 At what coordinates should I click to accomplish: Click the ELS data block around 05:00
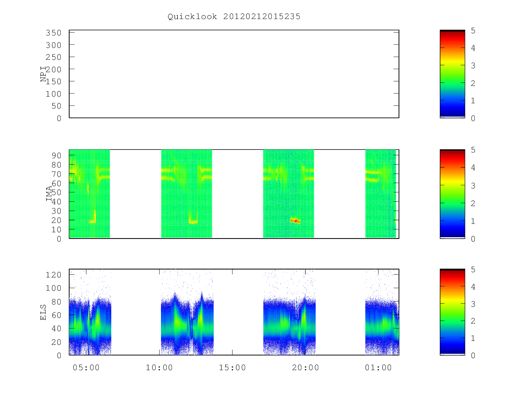click(90, 312)
